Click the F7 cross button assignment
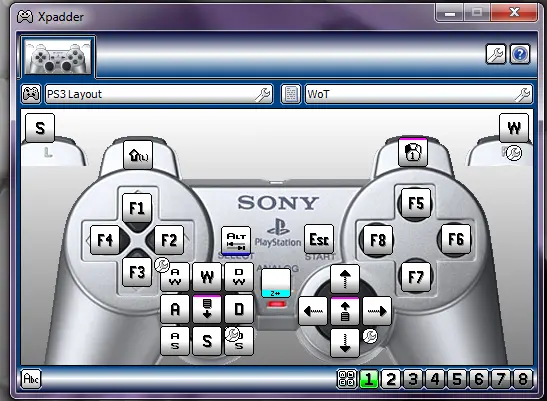The image size is (547, 401). 416,277
